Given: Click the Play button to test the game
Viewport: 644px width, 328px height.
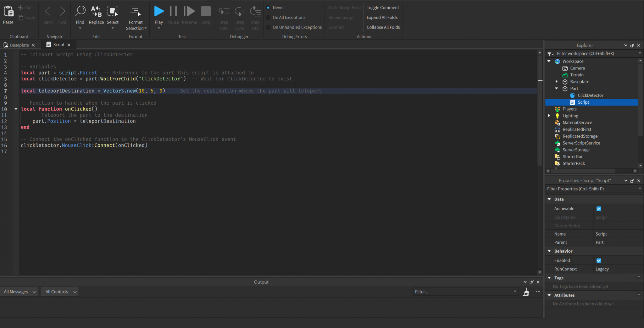Looking at the screenshot, I should click(x=159, y=11).
